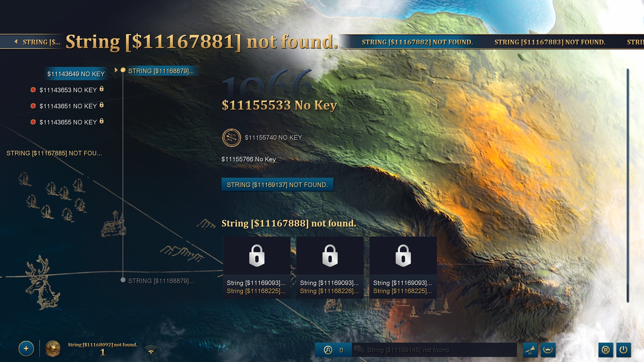Viewport: 644px width, 362px height.
Task: Click the level number 1 under player name
Action: (x=103, y=352)
